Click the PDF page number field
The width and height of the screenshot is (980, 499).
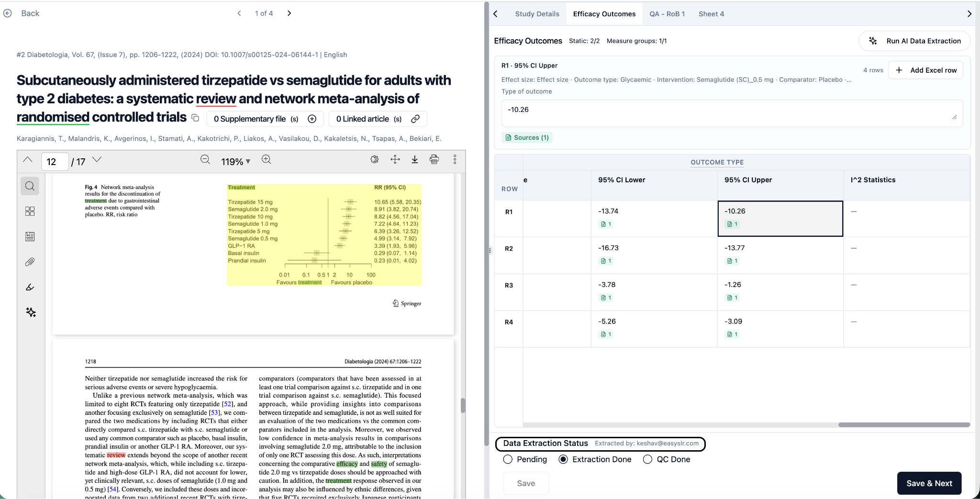click(55, 162)
